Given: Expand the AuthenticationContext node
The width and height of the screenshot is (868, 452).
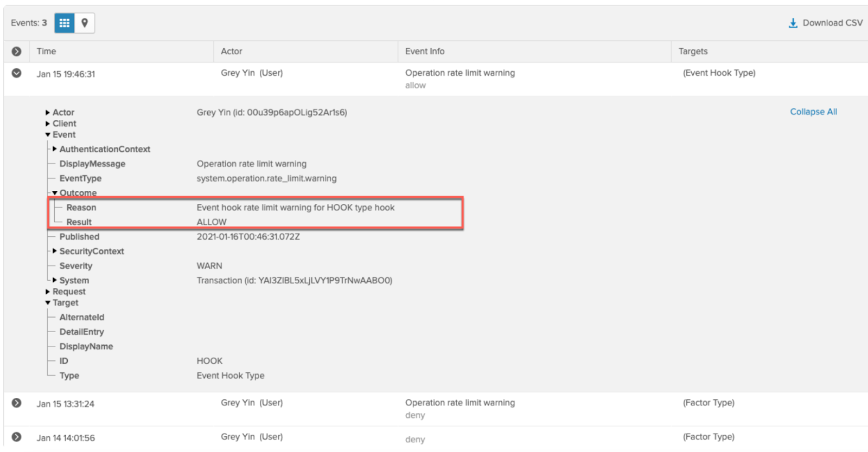Looking at the screenshot, I should coord(55,149).
